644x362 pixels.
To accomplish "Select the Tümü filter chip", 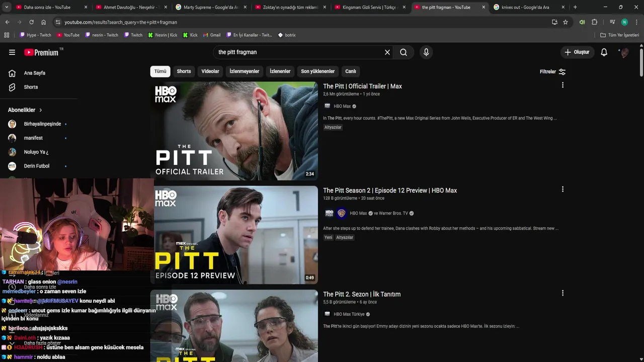I will 160,71.
